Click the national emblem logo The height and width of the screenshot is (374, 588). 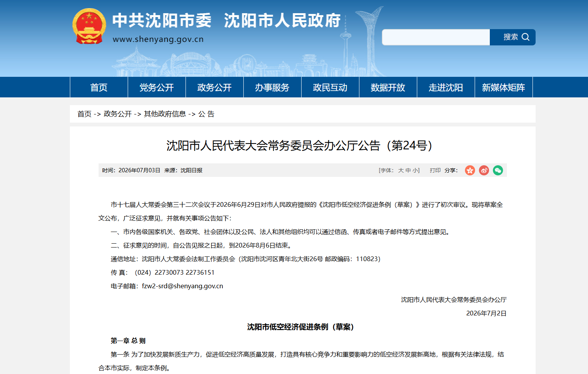89,26
